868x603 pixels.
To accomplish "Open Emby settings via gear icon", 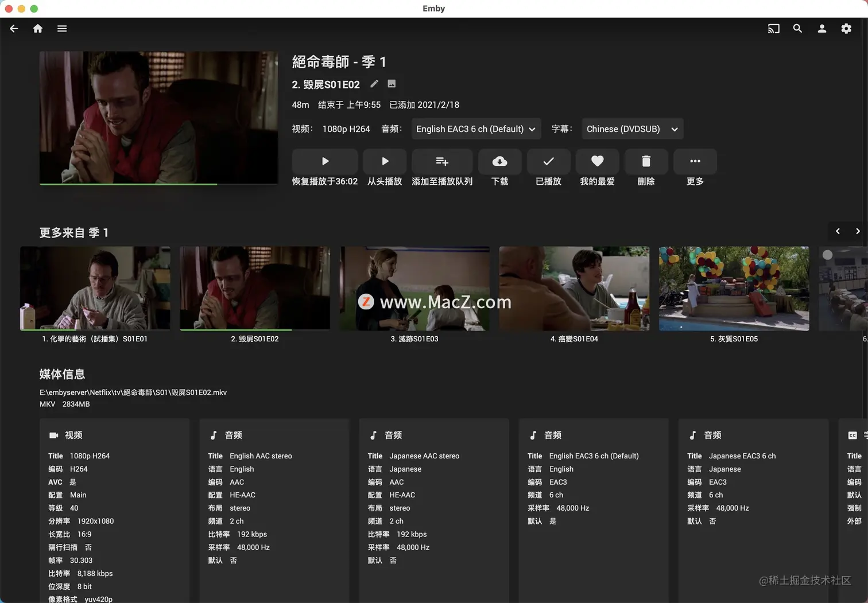I will click(x=846, y=28).
